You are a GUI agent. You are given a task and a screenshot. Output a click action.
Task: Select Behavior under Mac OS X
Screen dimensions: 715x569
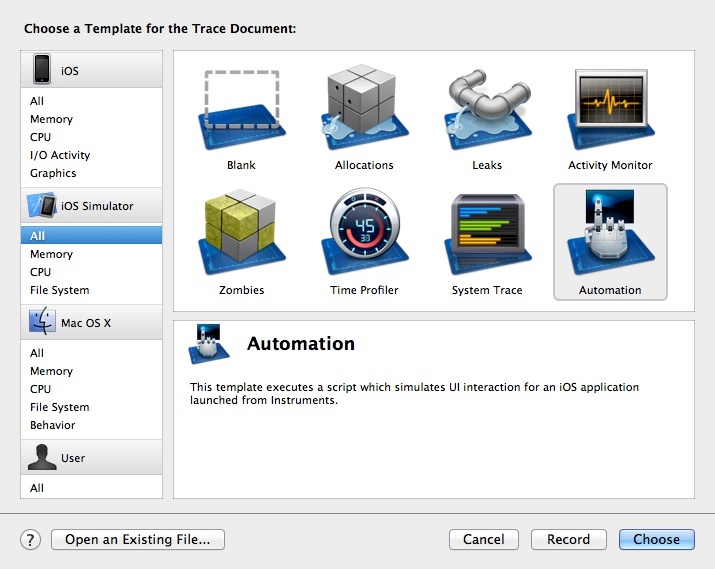pyautogui.click(x=53, y=425)
